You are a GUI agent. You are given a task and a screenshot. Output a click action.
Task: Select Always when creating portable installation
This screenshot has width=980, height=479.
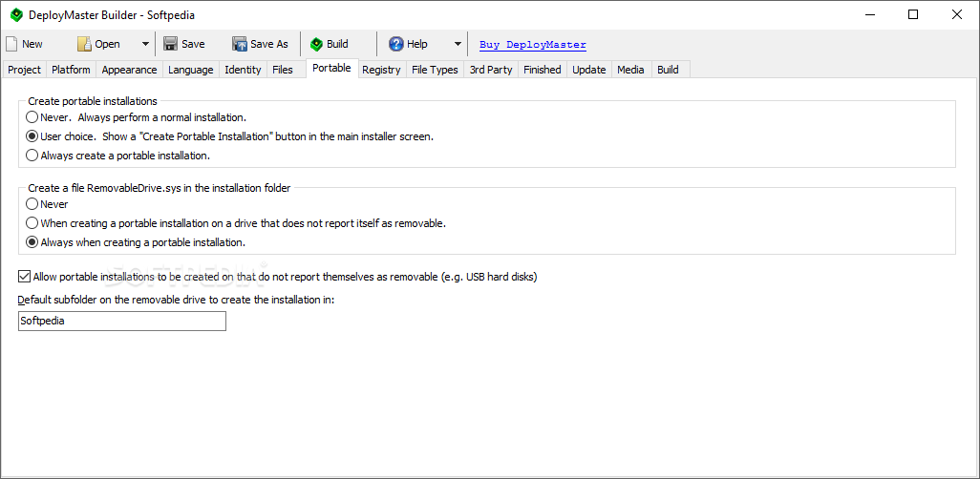[32, 242]
